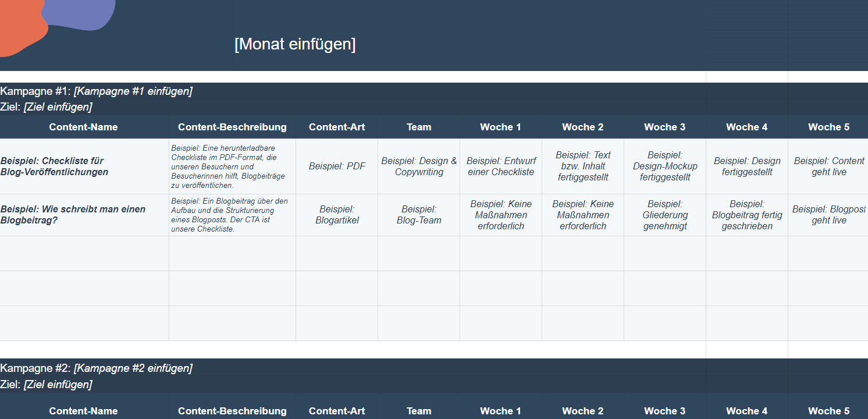Click the "Gliederung genehmigt" cell

coord(665,215)
